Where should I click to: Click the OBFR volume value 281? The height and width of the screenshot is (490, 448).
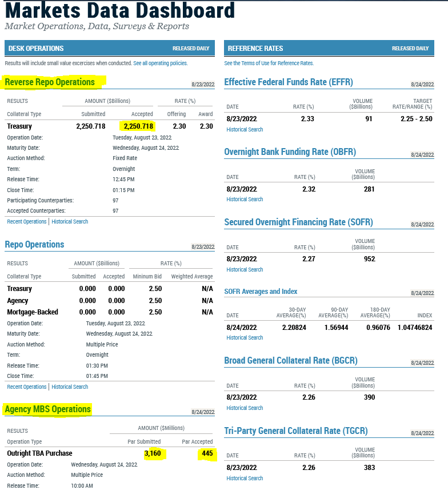point(369,189)
